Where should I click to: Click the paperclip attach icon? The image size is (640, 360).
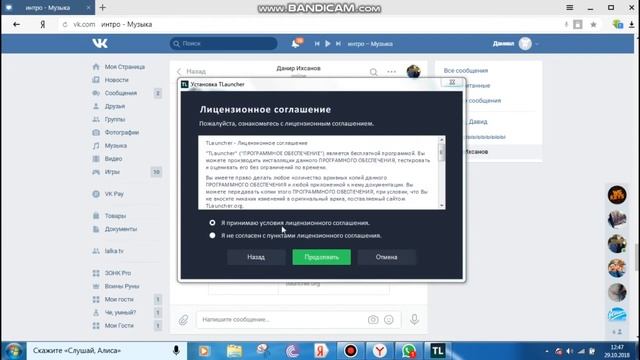click(183, 320)
